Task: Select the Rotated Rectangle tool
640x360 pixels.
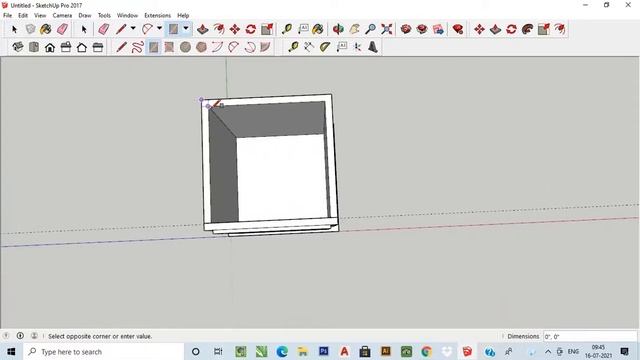Action: [x=169, y=47]
